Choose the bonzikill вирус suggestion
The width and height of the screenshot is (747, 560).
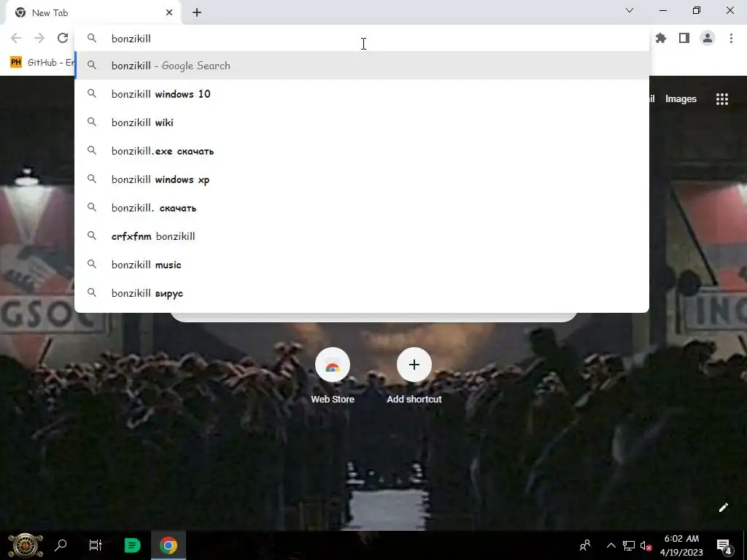362,293
